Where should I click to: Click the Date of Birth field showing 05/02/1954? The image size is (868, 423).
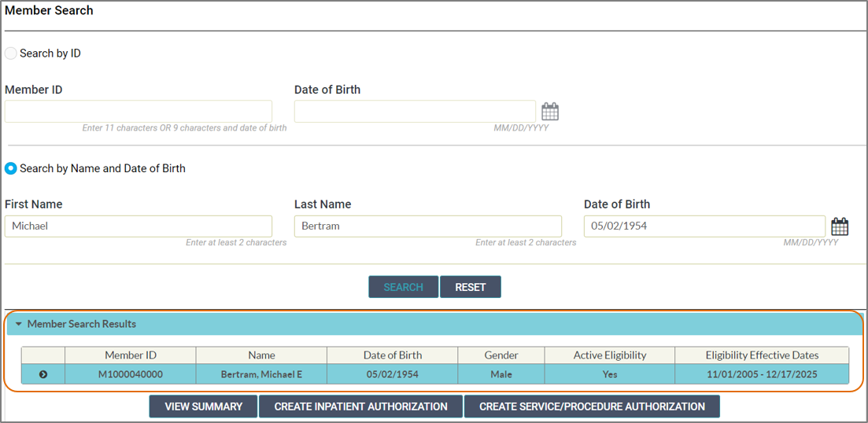pyautogui.click(x=704, y=226)
